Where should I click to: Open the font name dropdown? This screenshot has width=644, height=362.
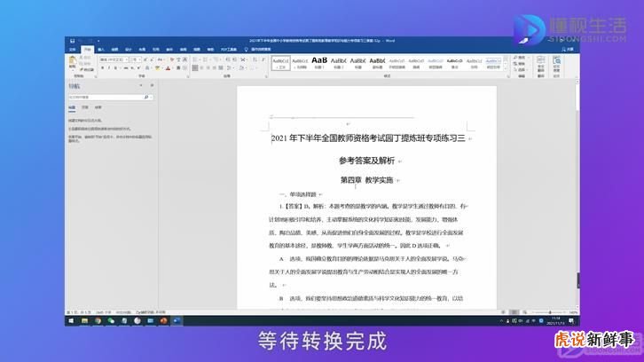pos(126,59)
